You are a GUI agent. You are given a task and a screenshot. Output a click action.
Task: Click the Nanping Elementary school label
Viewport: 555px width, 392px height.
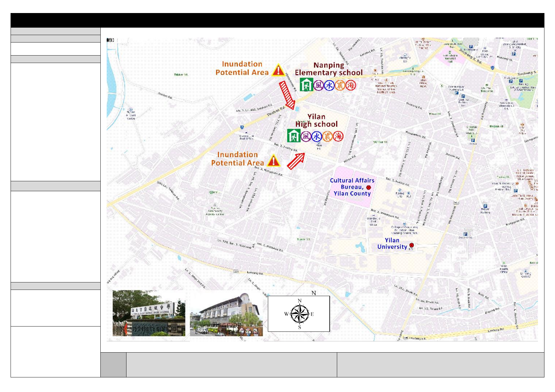coord(329,69)
